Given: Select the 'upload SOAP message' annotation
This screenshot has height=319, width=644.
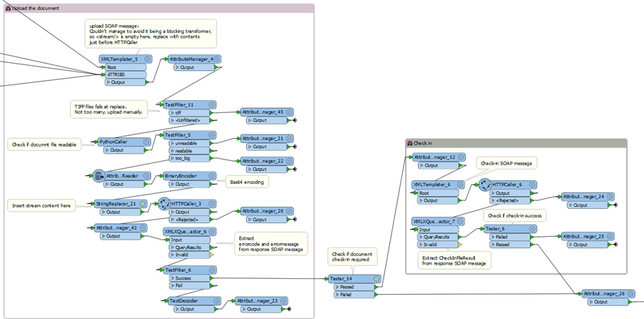Looking at the screenshot, I should point(150,34).
